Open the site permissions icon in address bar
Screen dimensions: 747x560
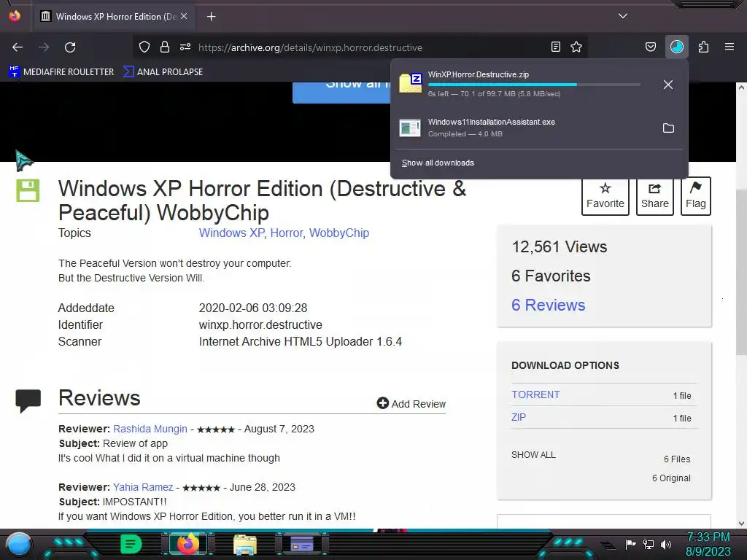[x=185, y=47]
